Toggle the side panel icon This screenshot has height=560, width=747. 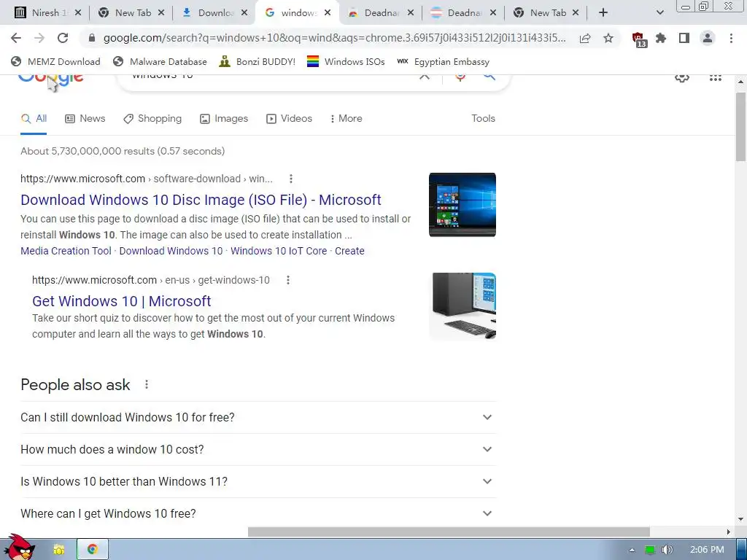tap(684, 38)
